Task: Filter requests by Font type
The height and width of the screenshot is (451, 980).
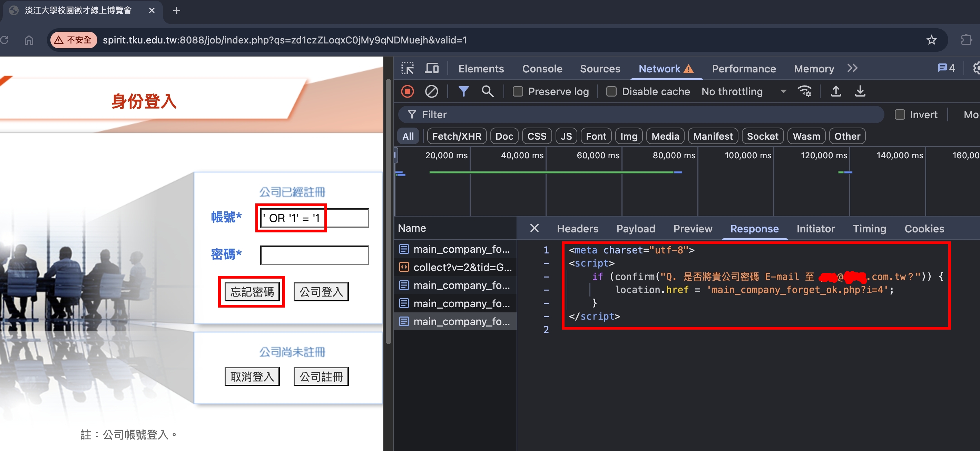Action: coord(596,136)
